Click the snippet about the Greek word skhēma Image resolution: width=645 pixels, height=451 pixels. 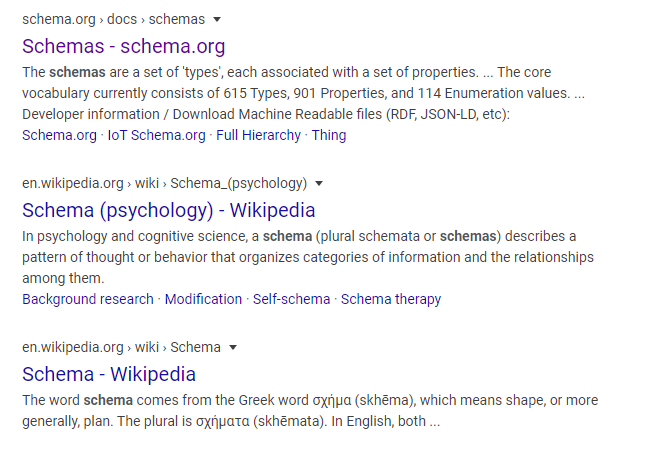(x=310, y=411)
